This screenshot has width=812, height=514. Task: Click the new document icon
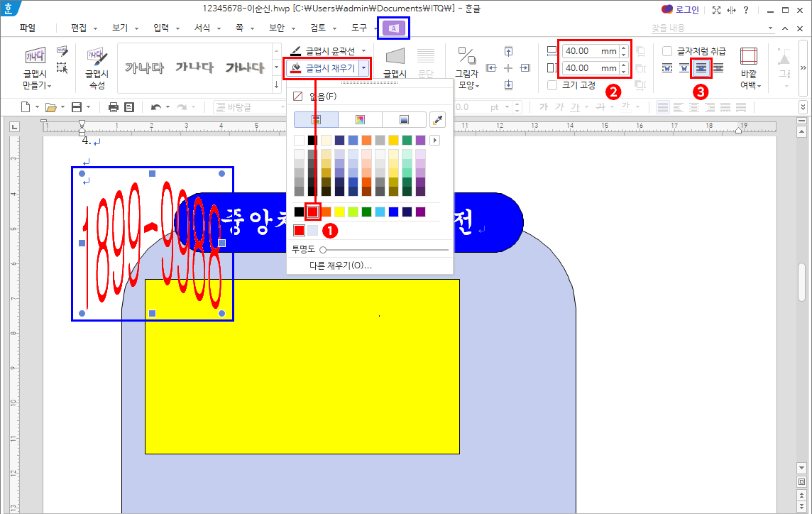click(x=26, y=107)
